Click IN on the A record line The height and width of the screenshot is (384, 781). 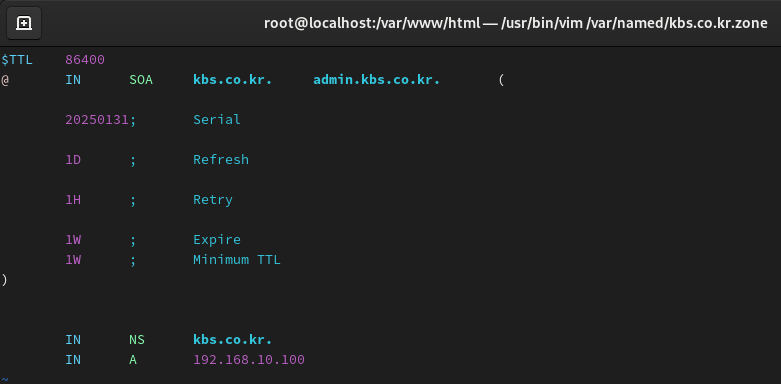73,360
